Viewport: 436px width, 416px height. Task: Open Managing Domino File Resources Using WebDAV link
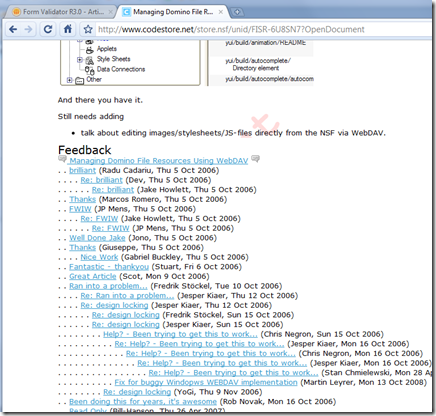click(158, 161)
